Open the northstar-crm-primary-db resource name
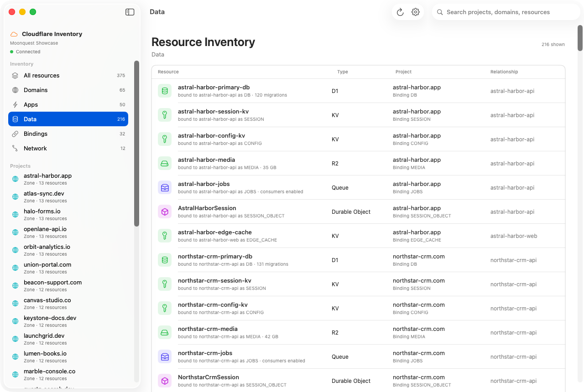584x392 pixels. pyautogui.click(x=215, y=257)
